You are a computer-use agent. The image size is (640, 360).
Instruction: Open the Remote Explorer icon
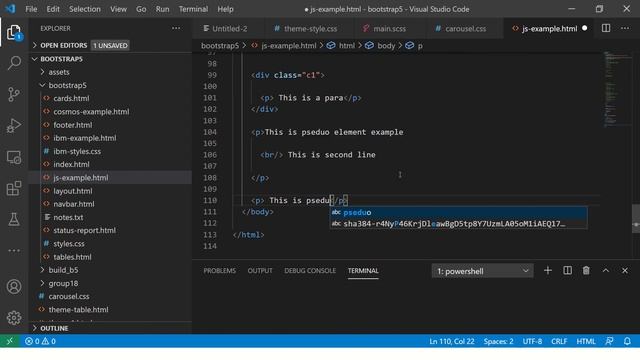pyautogui.click(x=14, y=157)
